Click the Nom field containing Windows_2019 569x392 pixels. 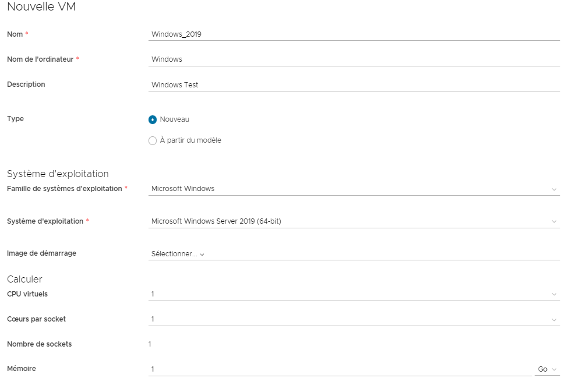coord(354,34)
